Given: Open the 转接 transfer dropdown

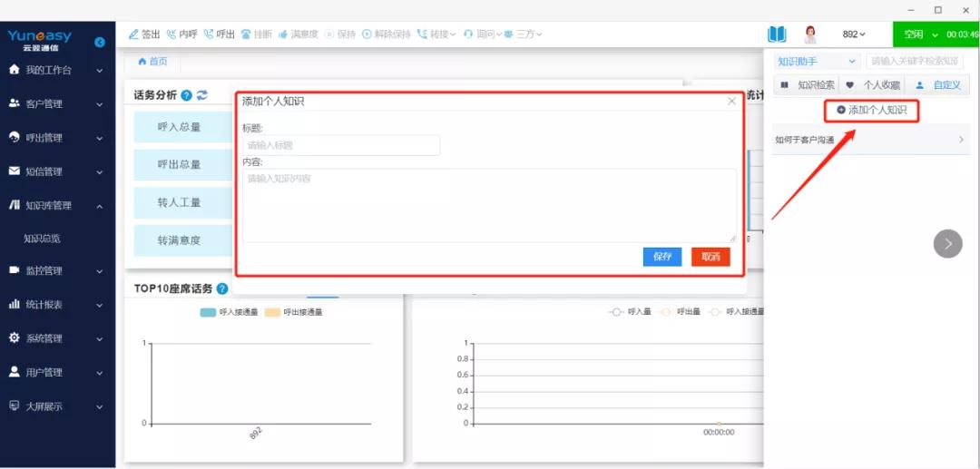Looking at the screenshot, I should click(436, 34).
